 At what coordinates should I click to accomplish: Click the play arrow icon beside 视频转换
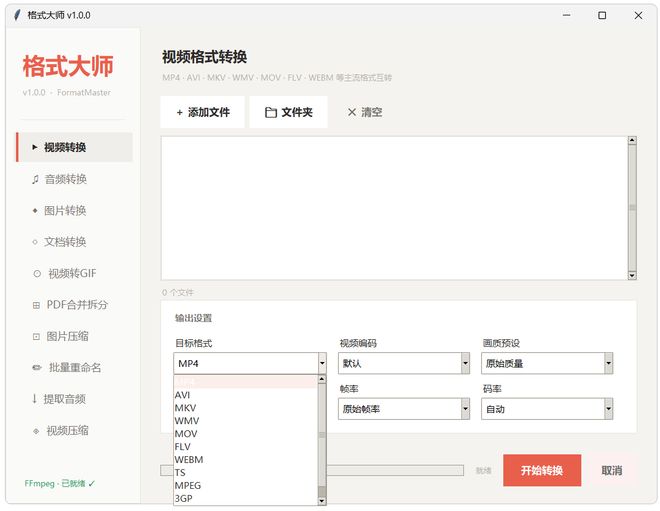[35, 147]
